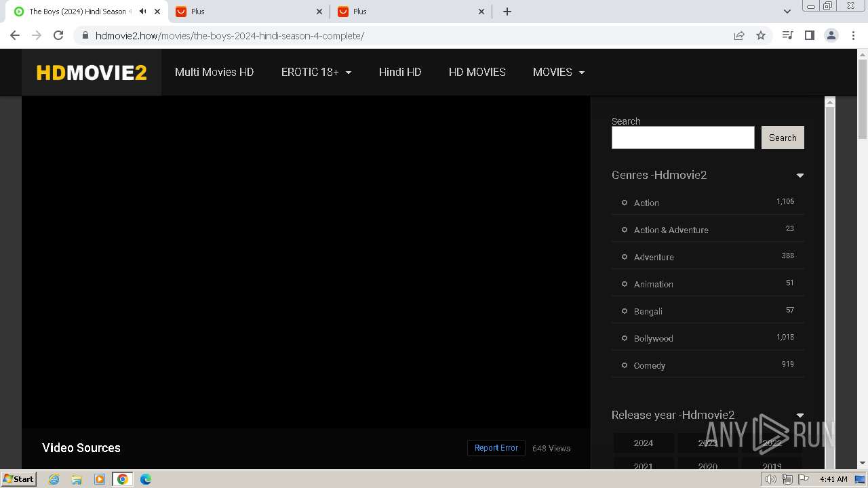Open File Explorer from taskbar

click(x=77, y=479)
